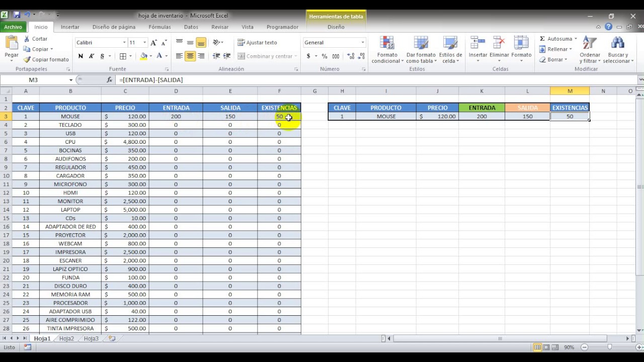Apply font color A icon
644x362 pixels.
[x=159, y=56]
